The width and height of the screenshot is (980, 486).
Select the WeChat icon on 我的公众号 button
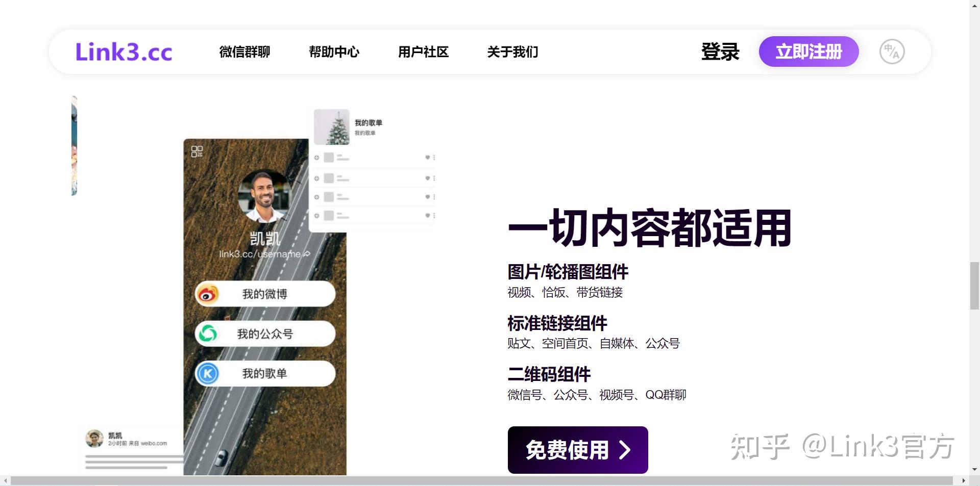click(x=207, y=333)
